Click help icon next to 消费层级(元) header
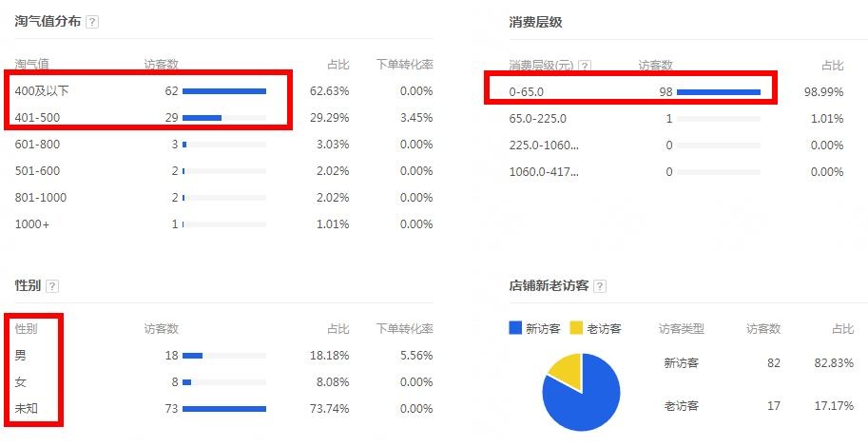Viewport: 868px width, 447px height. [585, 66]
